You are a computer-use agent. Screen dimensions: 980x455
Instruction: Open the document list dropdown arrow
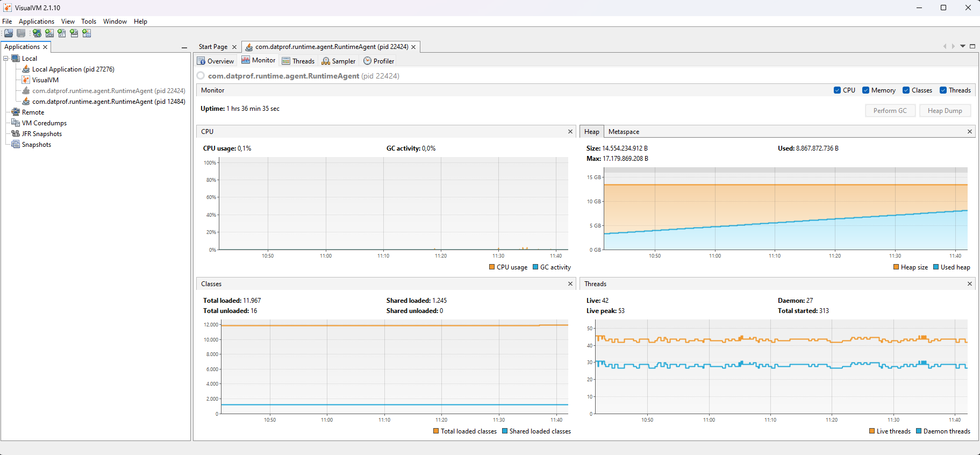tap(963, 46)
